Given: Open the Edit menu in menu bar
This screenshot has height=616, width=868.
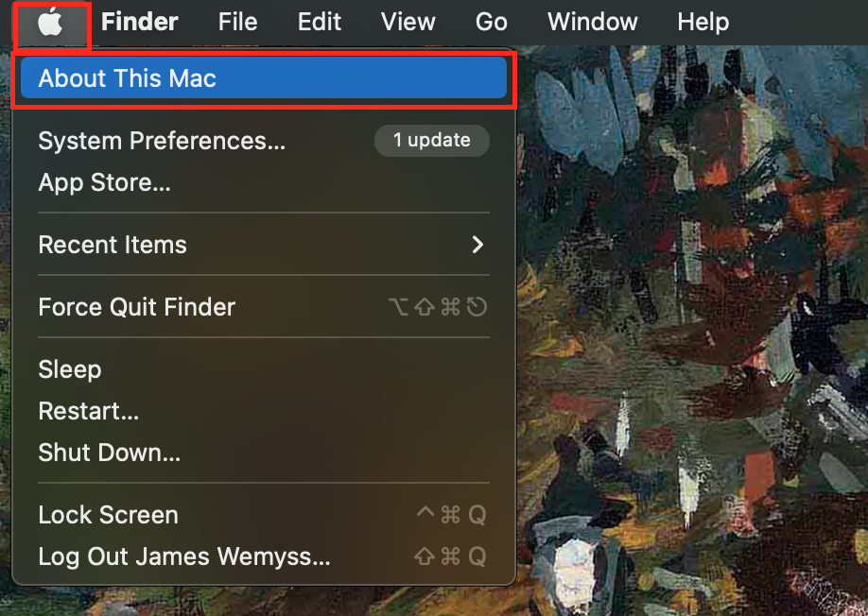Looking at the screenshot, I should pyautogui.click(x=320, y=22).
